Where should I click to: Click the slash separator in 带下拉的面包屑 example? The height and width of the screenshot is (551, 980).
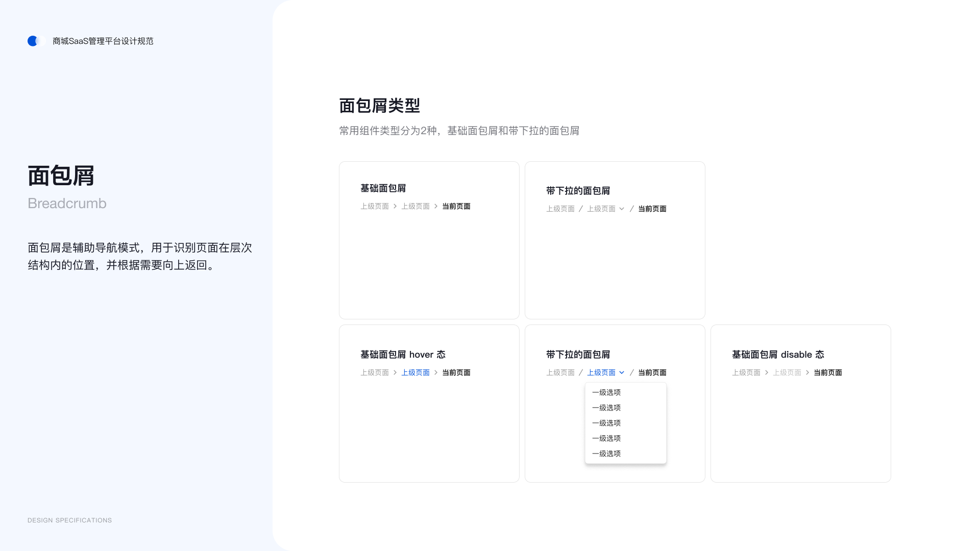pyautogui.click(x=581, y=208)
